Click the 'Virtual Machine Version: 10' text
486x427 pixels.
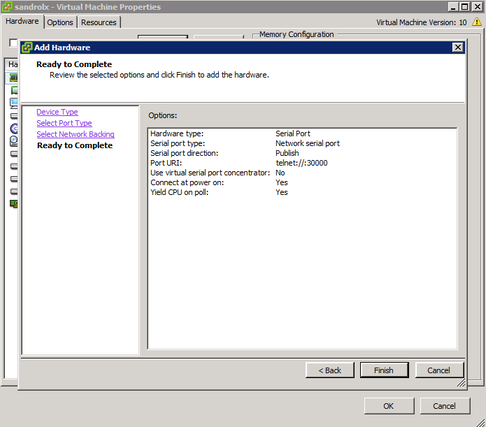point(421,22)
